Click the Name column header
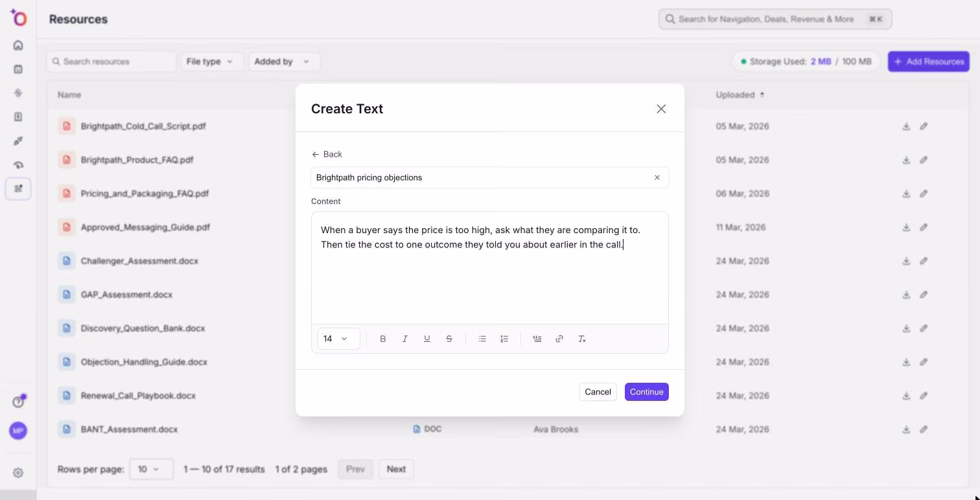 click(69, 95)
